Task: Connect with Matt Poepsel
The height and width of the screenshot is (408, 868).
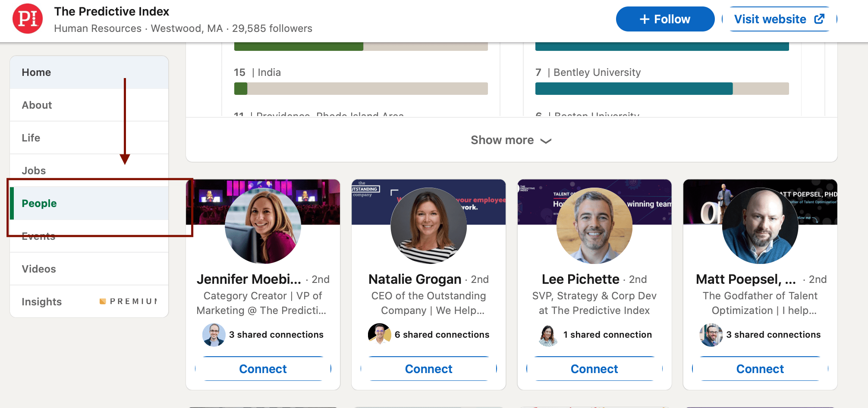Action: point(760,369)
